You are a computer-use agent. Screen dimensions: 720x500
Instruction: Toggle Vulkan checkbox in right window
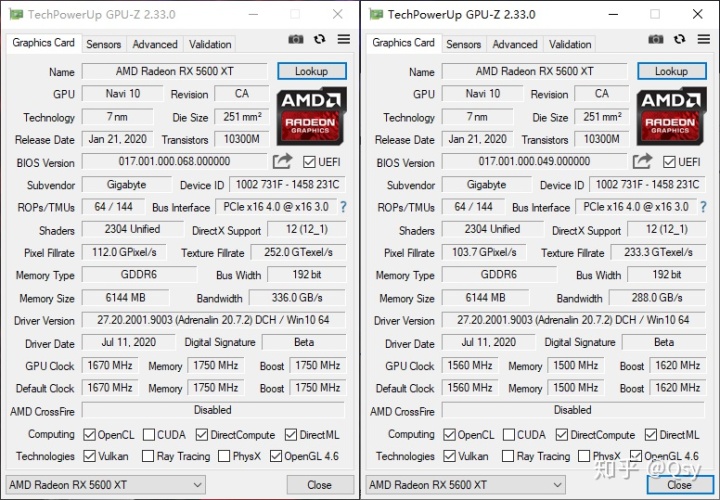pyautogui.click(x=450, y=456)
